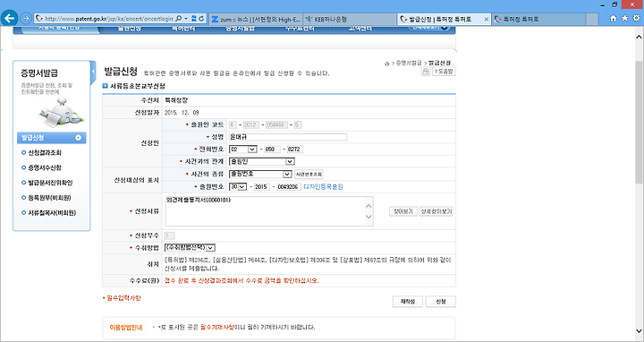The width and height of the screenshot is (644, 342).
Task: Click the 신청일자 date 2015. 12. 09
Action: 182,113
